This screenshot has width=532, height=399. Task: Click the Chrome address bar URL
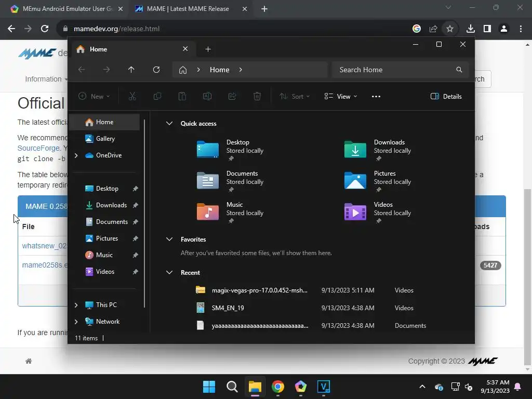coord(116,29)
